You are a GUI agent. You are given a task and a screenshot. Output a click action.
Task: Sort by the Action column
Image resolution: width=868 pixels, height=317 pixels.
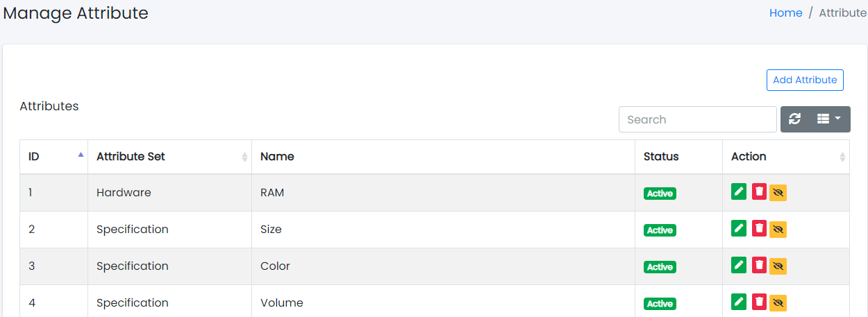coord(785,157)
